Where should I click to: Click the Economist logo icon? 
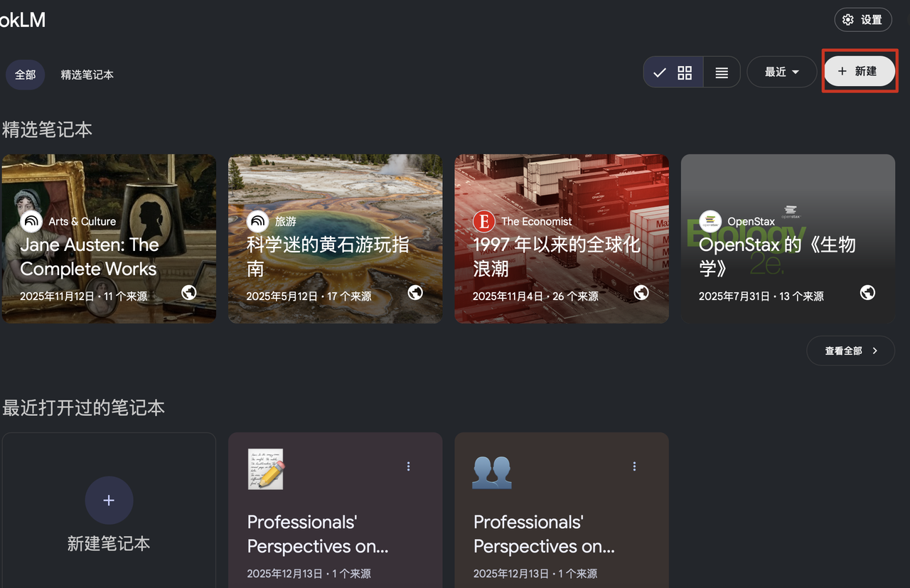484,221
